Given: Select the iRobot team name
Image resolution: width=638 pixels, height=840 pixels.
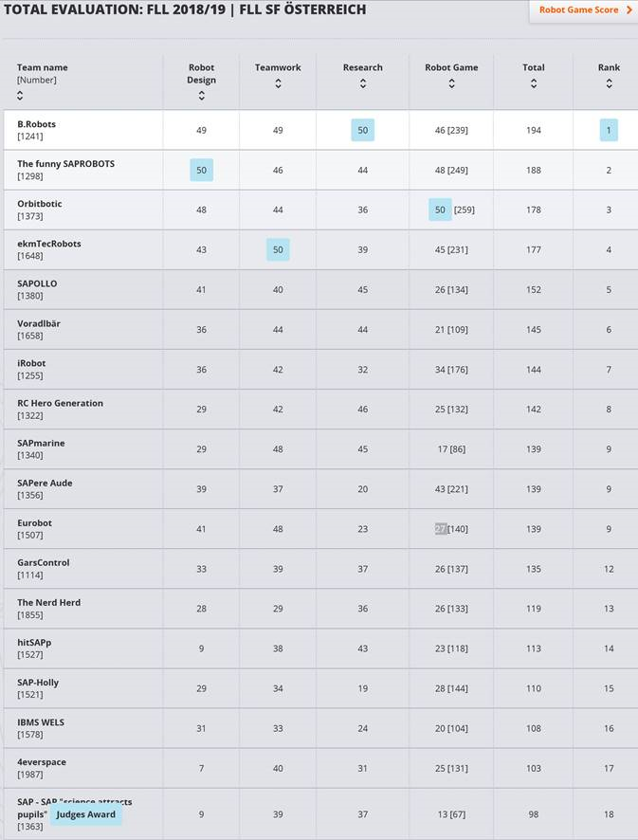Looking at the screenshot, I should coord(31,363).
